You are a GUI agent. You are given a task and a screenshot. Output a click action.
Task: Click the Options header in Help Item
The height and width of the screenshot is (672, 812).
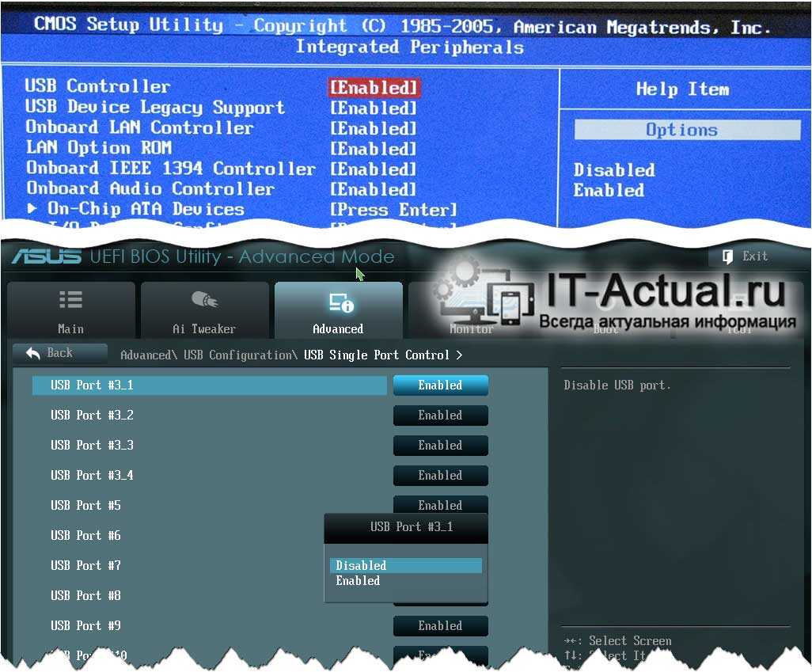pos(687,130)
